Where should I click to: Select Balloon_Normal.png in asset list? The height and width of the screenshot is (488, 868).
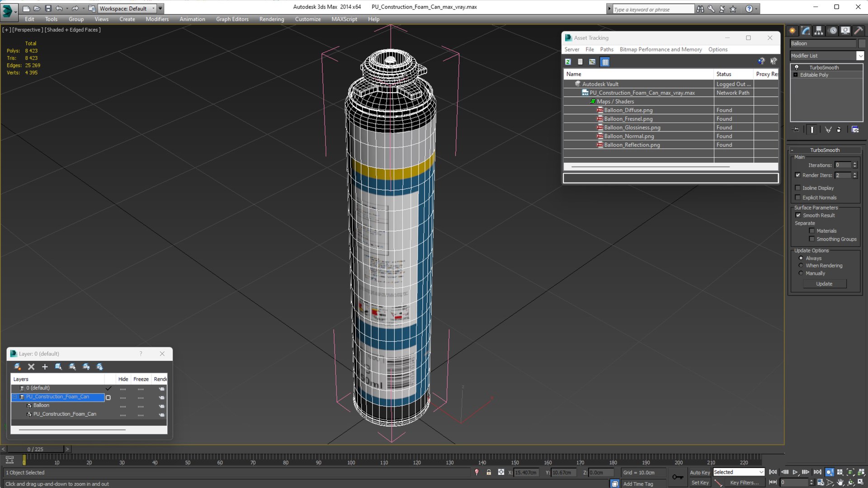point(629,136)
